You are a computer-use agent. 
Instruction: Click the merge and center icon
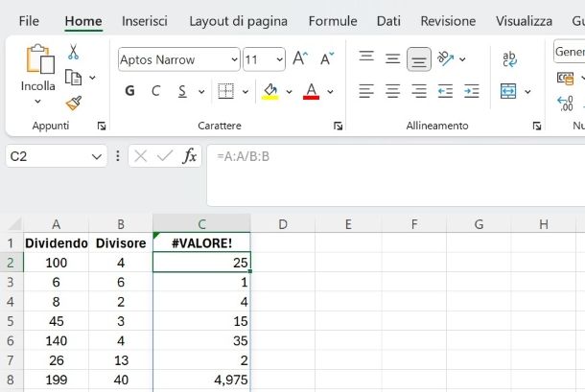[x=508, y=91]
